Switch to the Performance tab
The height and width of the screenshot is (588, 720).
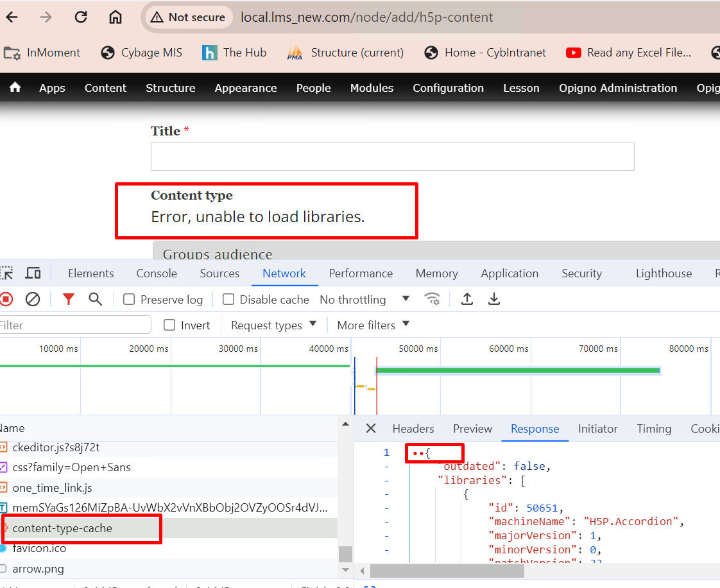pos(361,274)
